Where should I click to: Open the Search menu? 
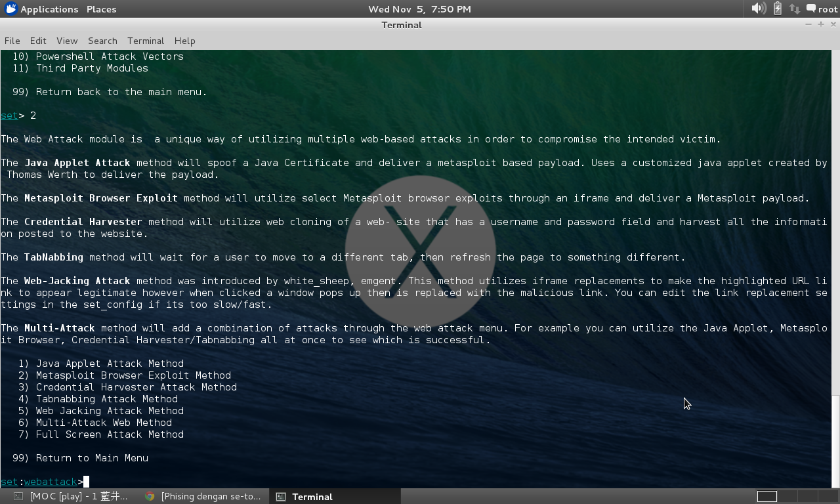(x=102, y=41)
